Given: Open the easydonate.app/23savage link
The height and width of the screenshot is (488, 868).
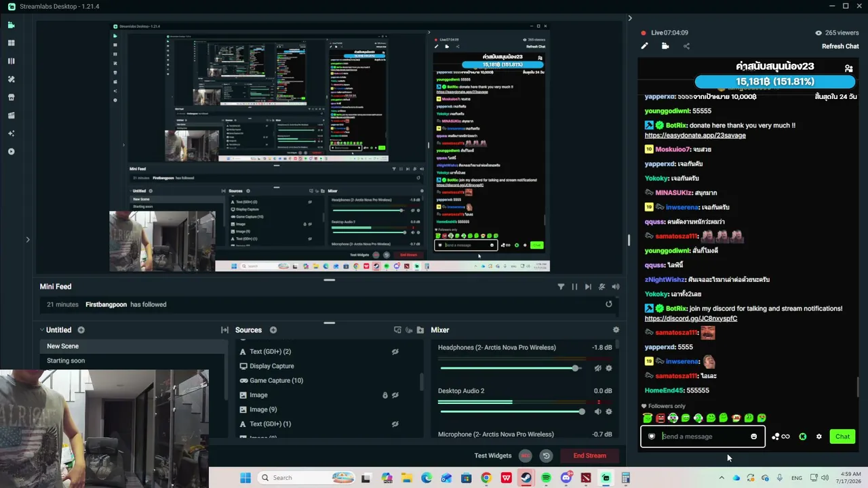Looking at the screenshot, I should [x=695, y=136].
